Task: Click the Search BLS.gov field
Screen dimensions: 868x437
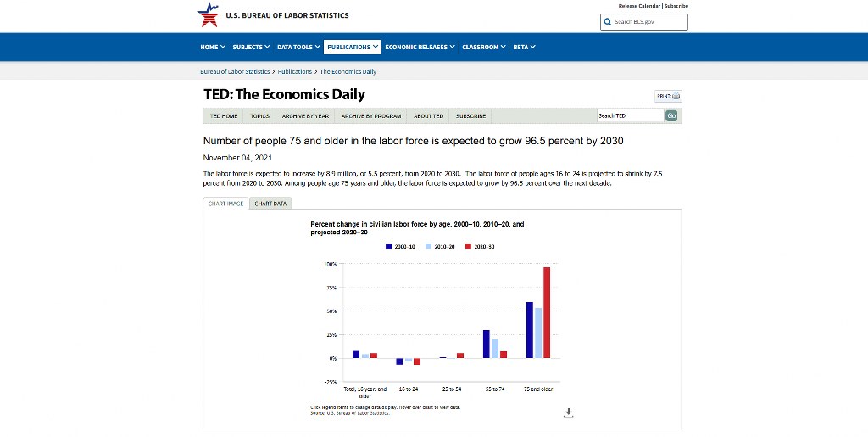Action: click(644, 22)
